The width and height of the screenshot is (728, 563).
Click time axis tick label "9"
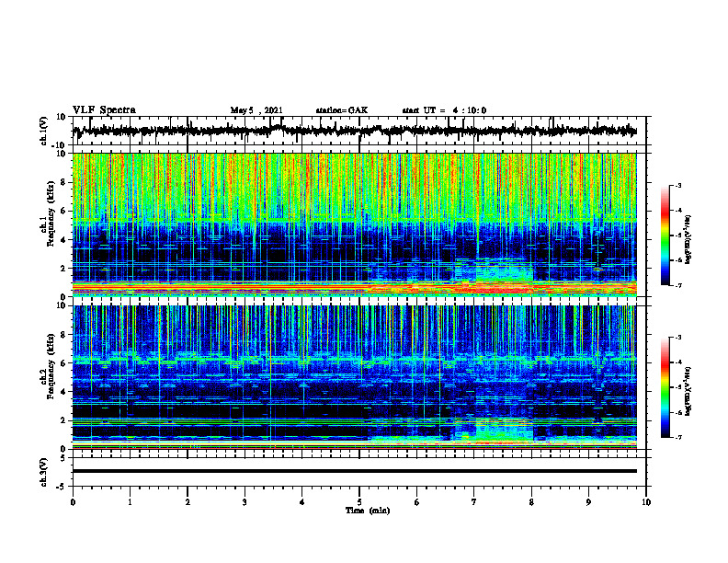click(588, 502)
